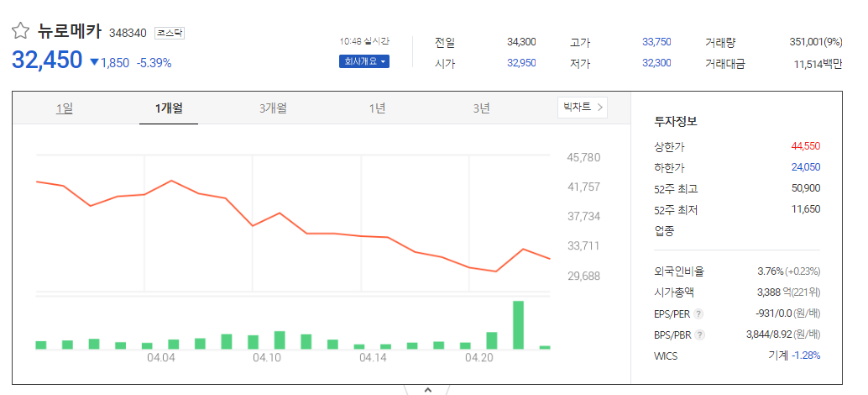868x395 pixels.
Task: Click the 41,757 price axis label
Action: coord(583,187)
